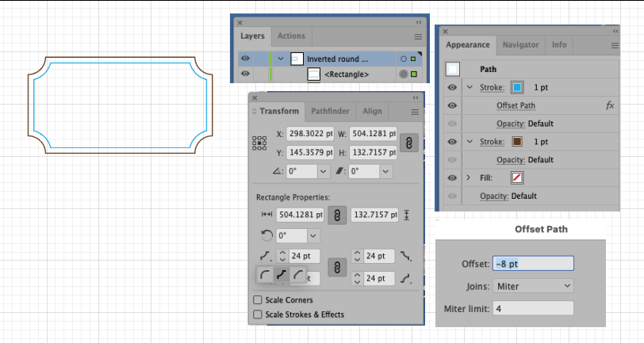This screenshot has height=343, width=644.
Task: Open the Offset Path effect link
Action: pos(516,105)
